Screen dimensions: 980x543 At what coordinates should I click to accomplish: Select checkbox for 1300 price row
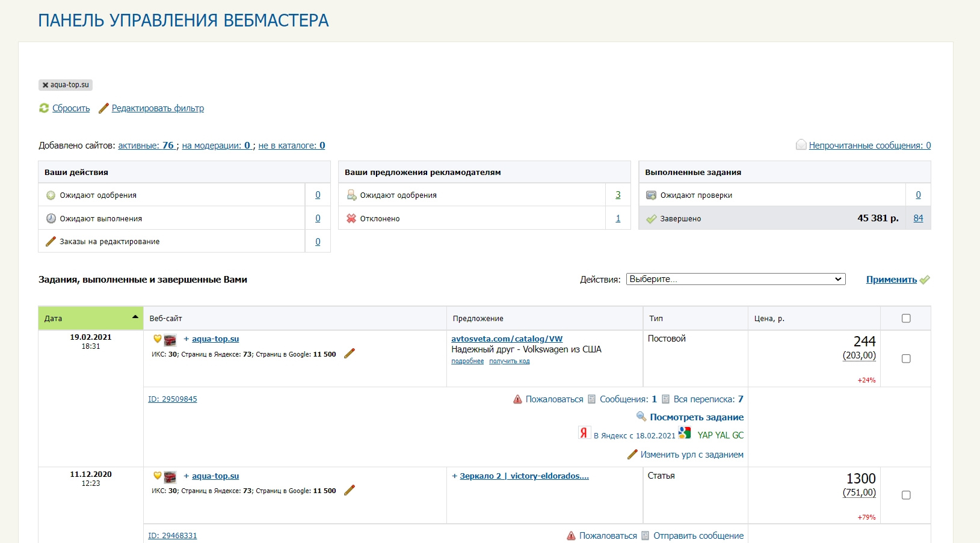click(x=906, y=495)
